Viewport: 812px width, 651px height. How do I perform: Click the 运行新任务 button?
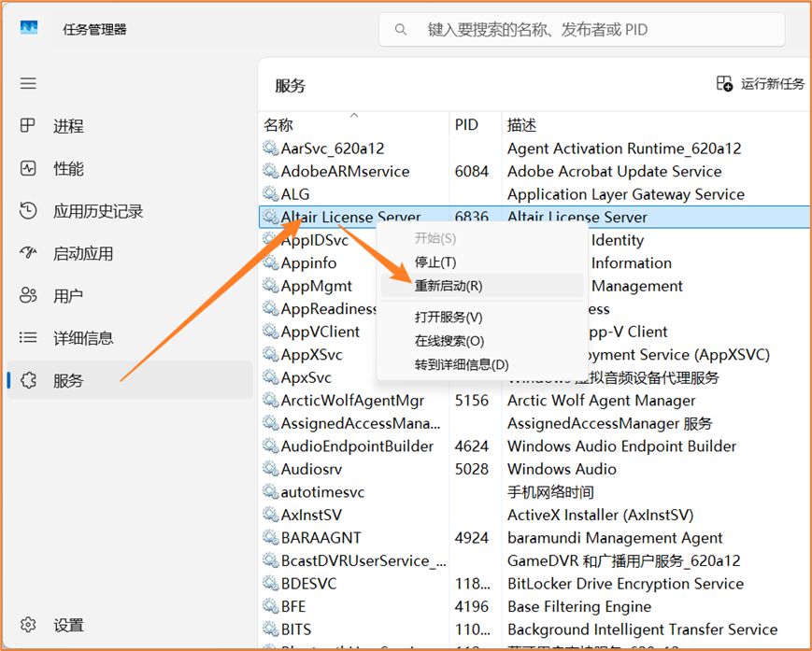point(761,84)
